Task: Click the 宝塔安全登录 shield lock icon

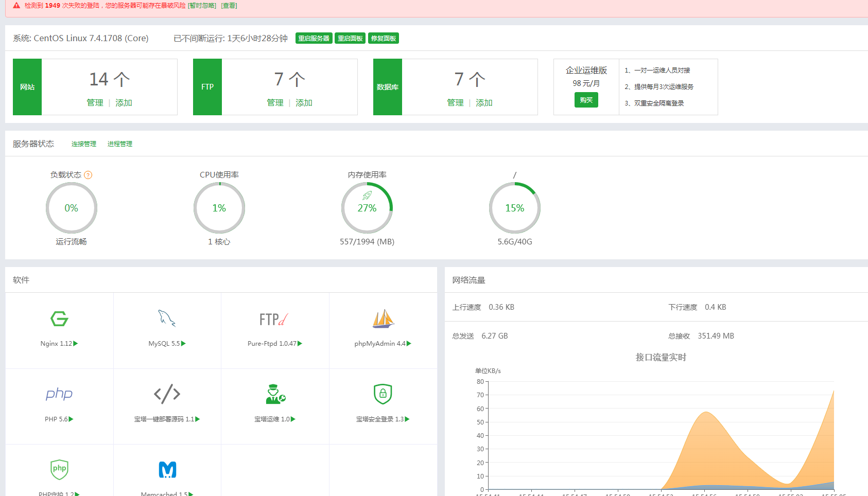Action: click(383, 394)
